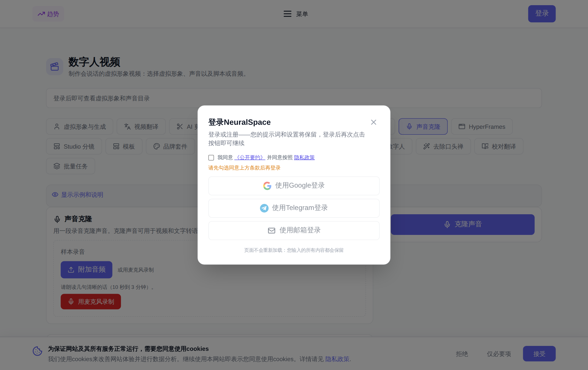Click the 数字人视频 heading

click(94, 62)
